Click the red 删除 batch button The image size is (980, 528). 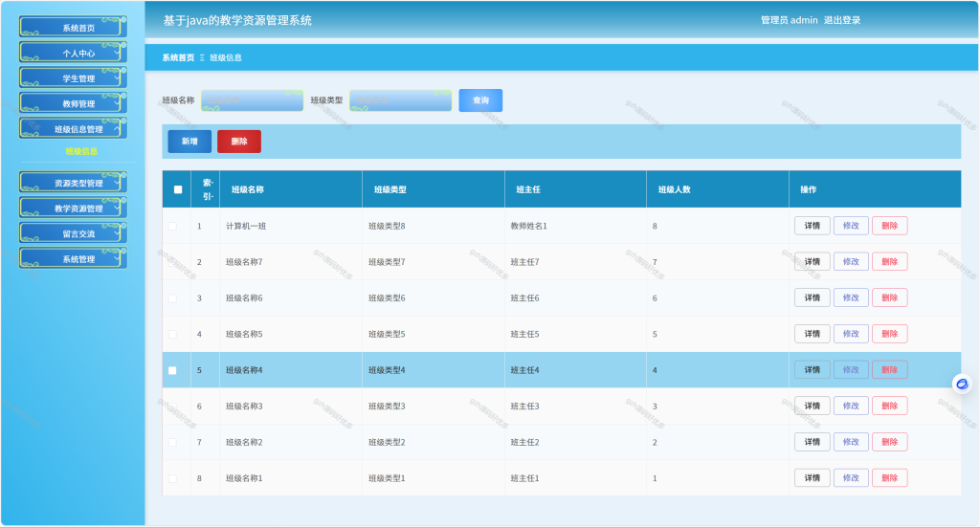pos(238,142)
